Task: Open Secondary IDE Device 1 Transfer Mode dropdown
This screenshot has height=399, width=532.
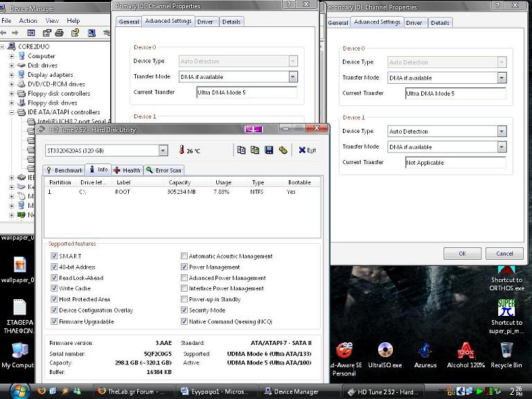Action: point(502,147)
